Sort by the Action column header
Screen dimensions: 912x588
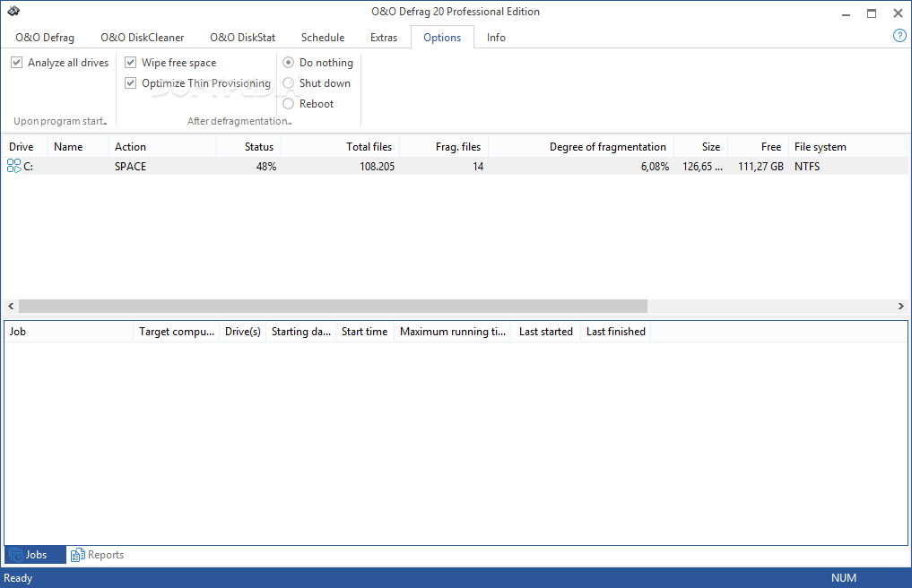pyautogui.click(x=162, y=147)
